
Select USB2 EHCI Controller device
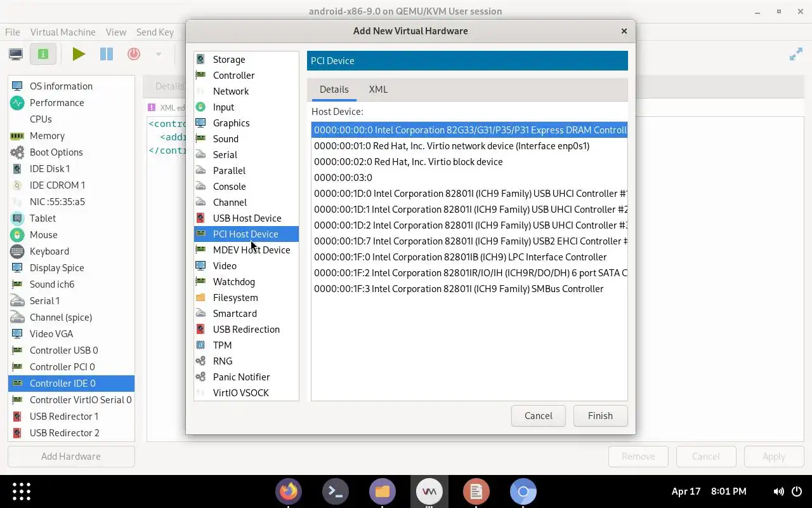[469, 241]
